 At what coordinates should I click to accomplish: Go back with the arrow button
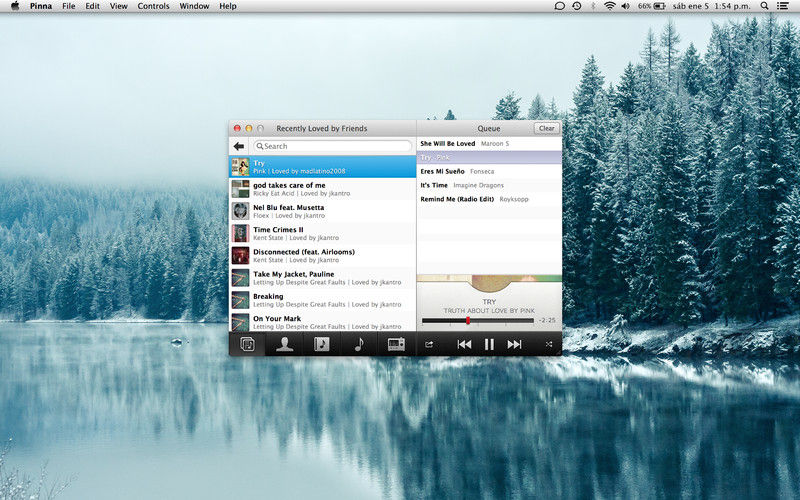click(239, 146)
